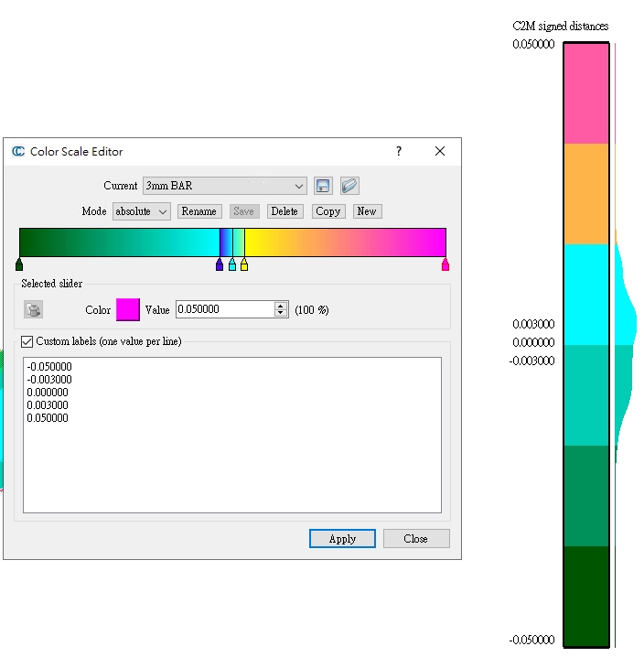Click the import color scale folder icon

349,186
